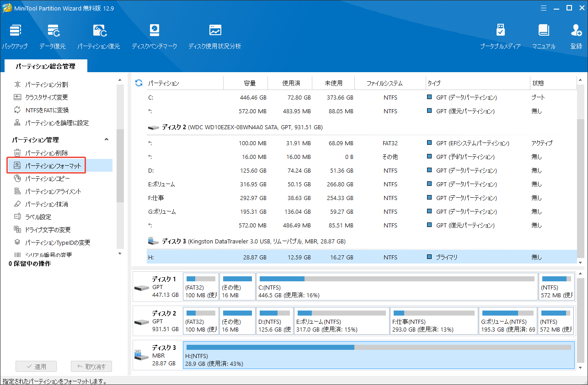Select 100.00 MB FAT32 EFI row in Disk 2
Image resolution: width=588 pixels, height=385 pixels.
click(361, 143)
